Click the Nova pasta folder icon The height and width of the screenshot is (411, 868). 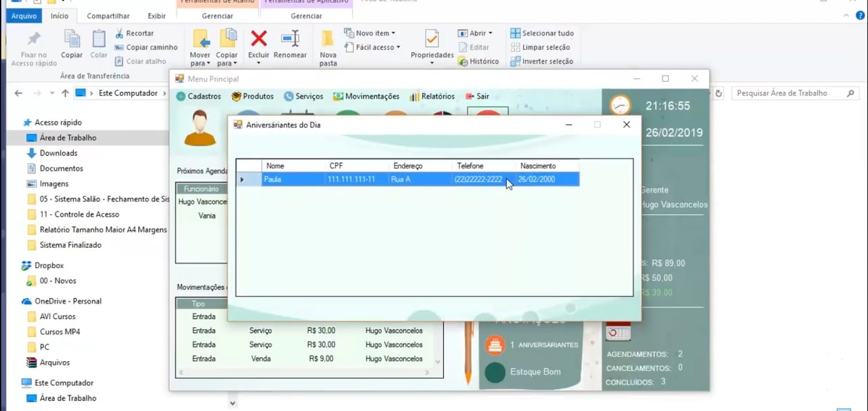point(328,38)
